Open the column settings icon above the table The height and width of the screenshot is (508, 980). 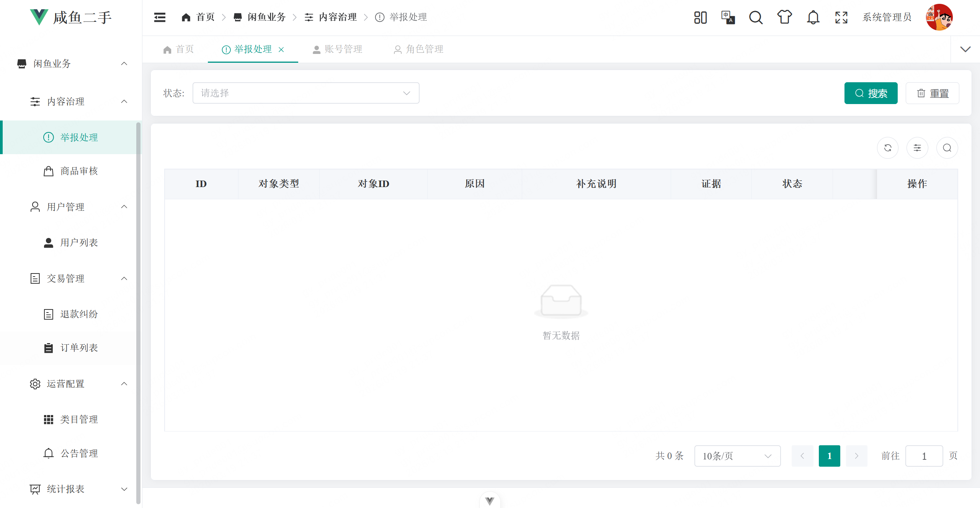point(917,148)
